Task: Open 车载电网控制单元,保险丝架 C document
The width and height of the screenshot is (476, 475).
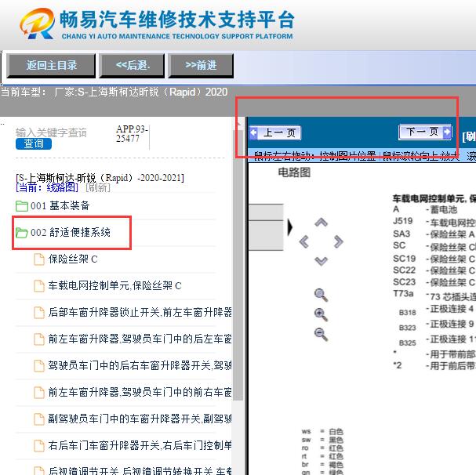Action: [114, 285]
